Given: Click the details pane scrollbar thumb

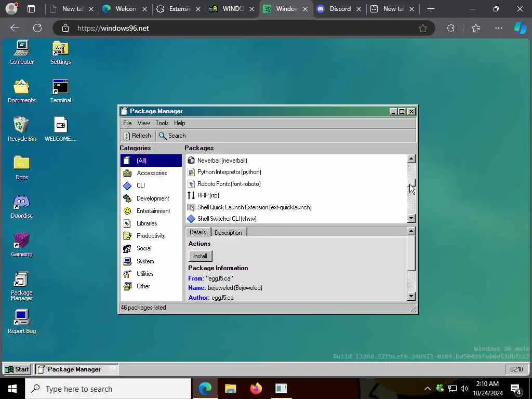Looking at the screenshot, I should (x=411, y=253).
